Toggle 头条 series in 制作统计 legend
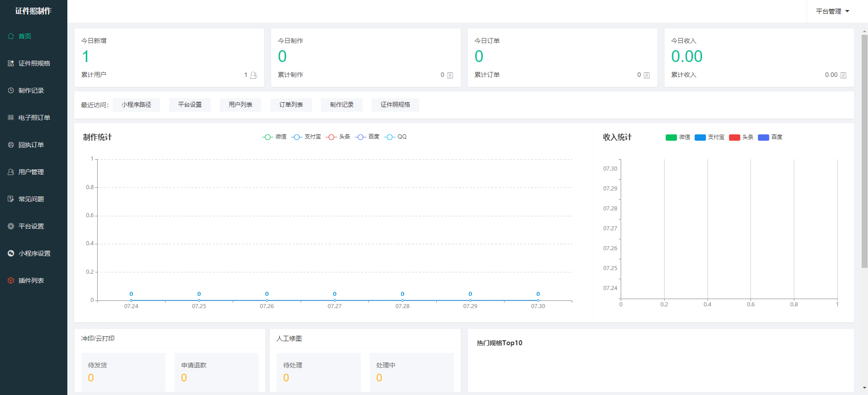Screen dimensions: 868x395 [338, 137]
